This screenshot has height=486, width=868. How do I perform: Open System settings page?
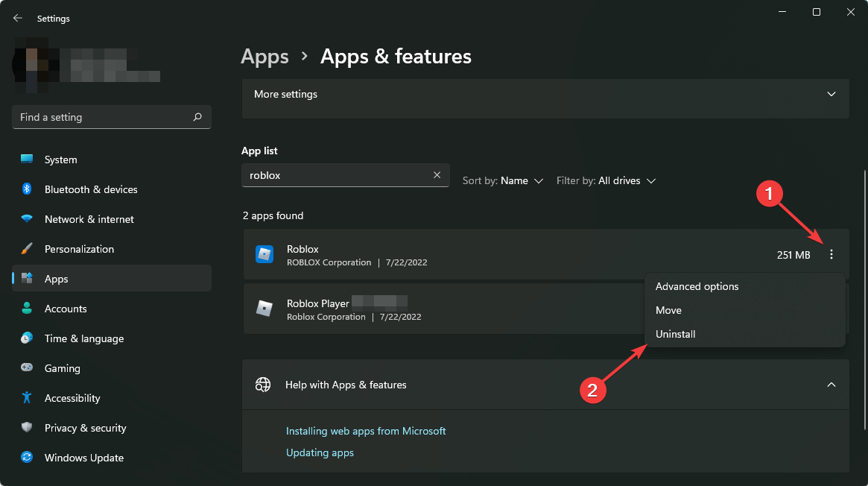[x=111, y=160]
